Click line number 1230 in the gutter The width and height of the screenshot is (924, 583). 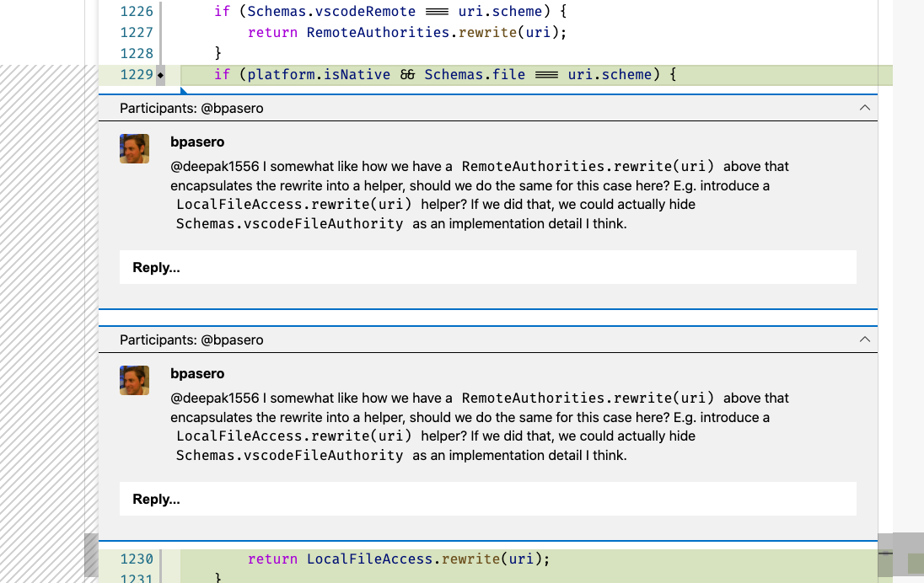(x=136, y=559)
